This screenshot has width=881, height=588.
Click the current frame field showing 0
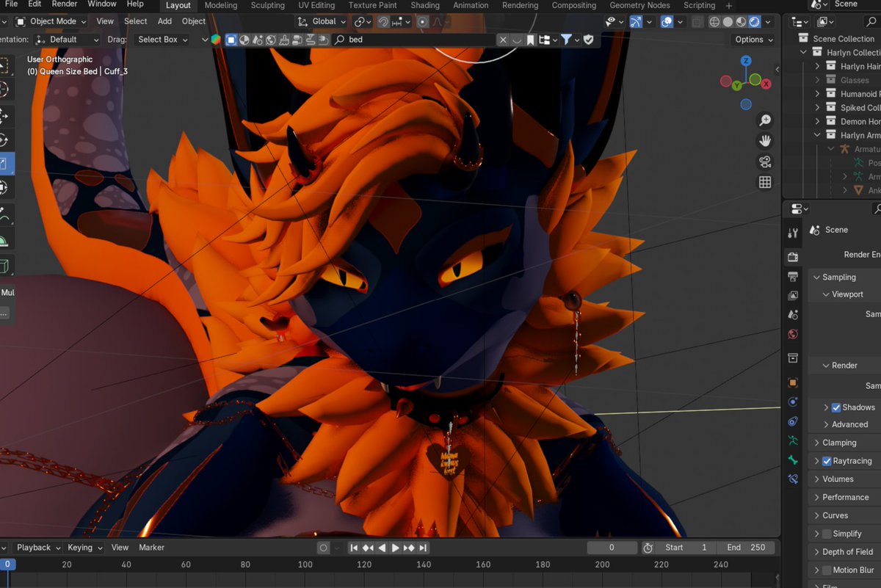click(612, 548)
